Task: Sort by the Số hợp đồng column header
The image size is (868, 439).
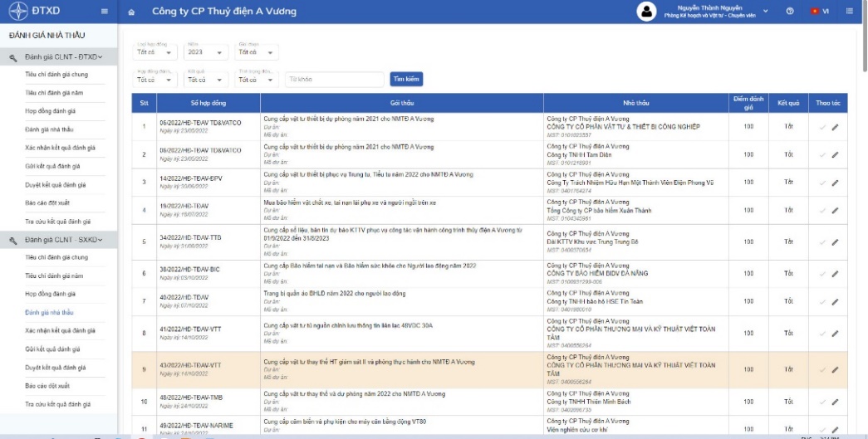Action: (x=208, y=103)
